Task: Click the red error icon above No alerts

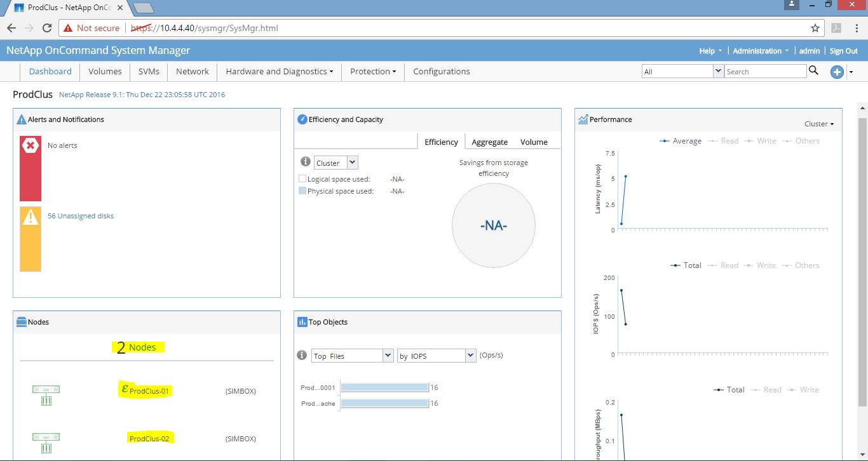Action: tap(30, 145)
